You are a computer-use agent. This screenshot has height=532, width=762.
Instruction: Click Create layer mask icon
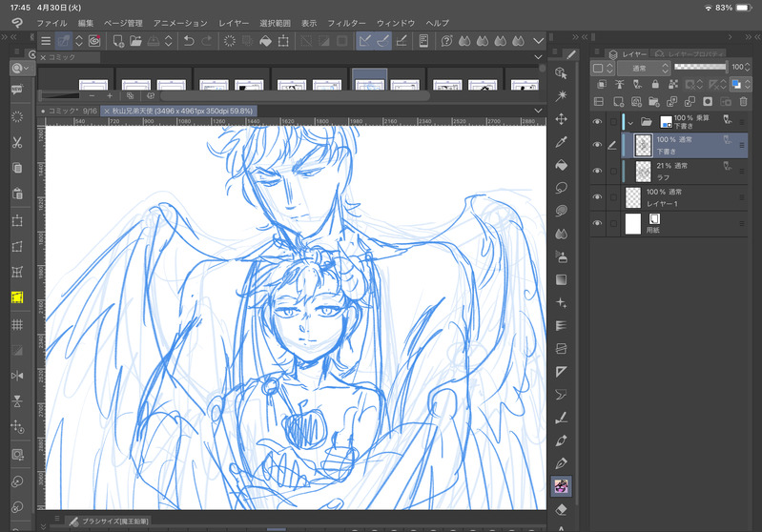708,102
